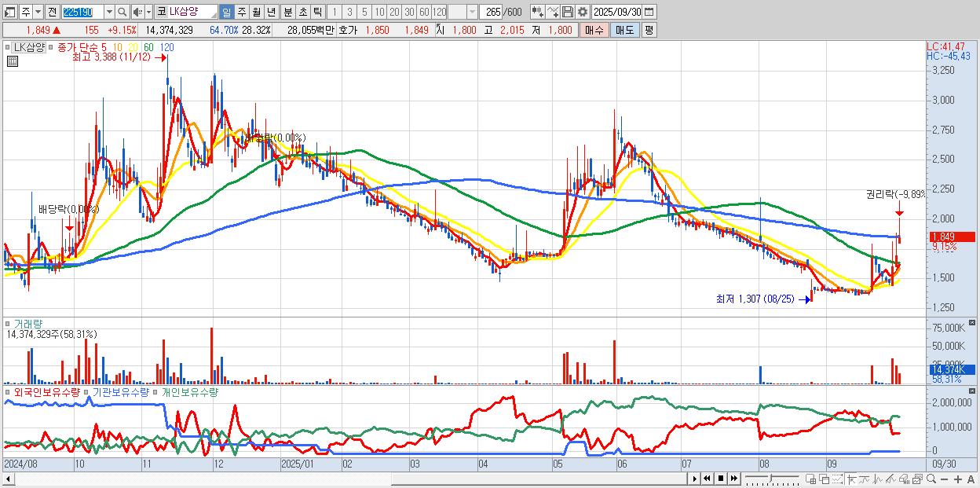The width and height of the screenshot is (980, 488).
Task: Click the 매수 buy button
Action: tap(594, 30)
